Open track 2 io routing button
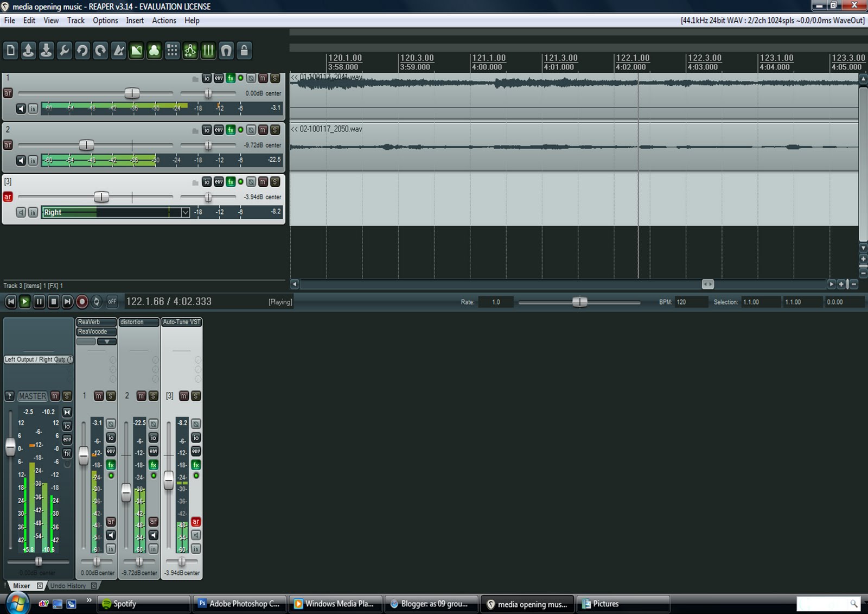868x614 pixels. 207,130
